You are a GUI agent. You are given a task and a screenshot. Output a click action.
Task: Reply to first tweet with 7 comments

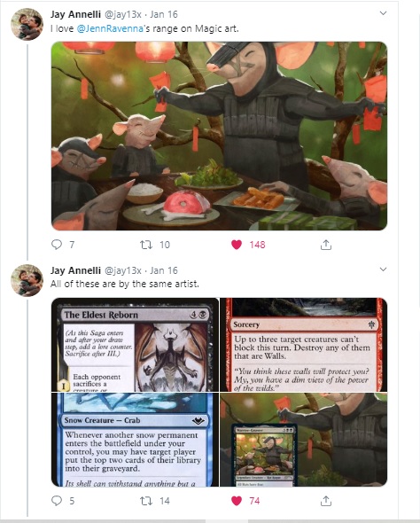[x=57, y=245]
